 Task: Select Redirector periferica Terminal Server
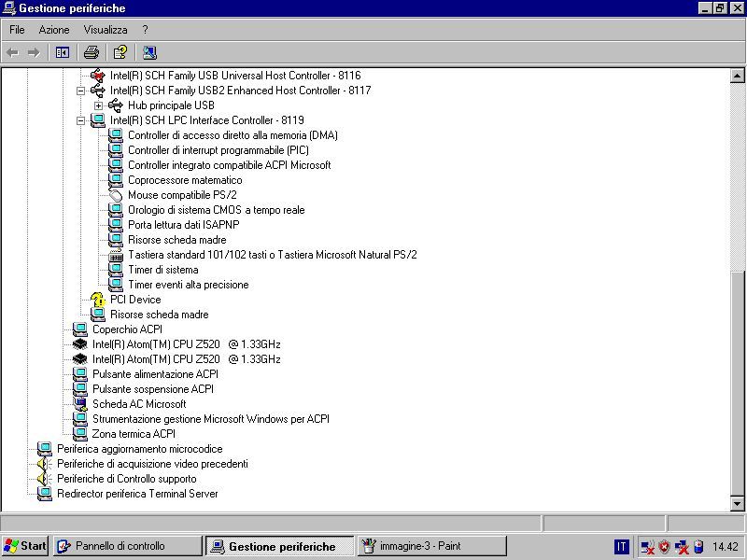tap(137, 494)
